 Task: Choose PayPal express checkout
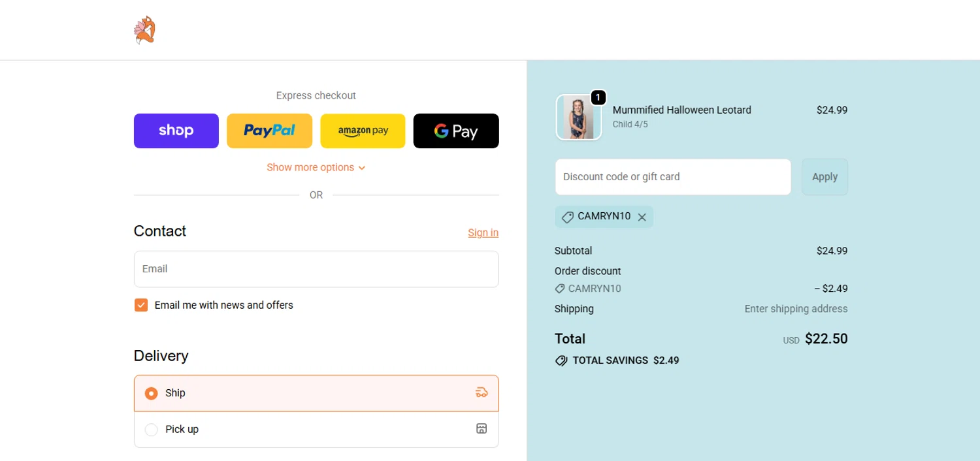(x=269, y=131)
